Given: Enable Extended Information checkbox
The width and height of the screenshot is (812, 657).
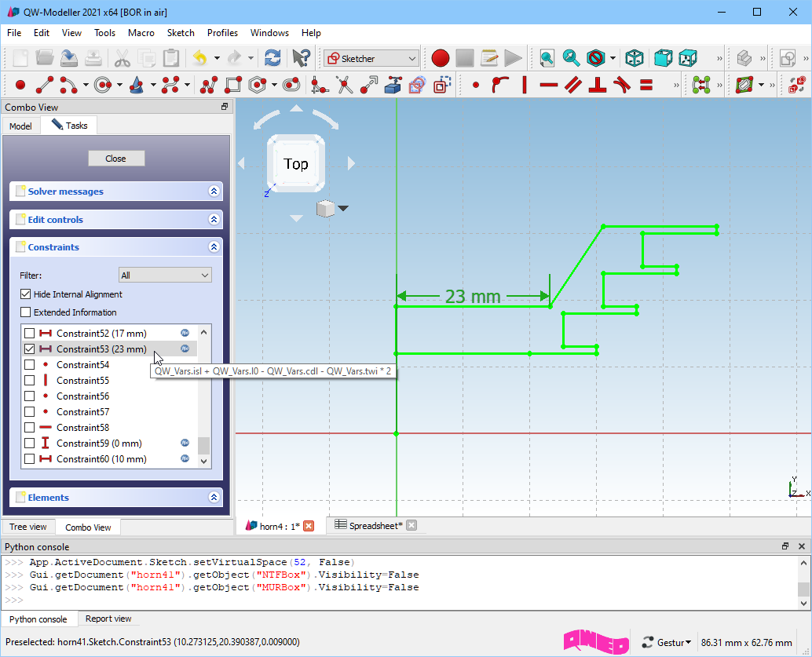Looking at the screenshot, I should (25, 312).
